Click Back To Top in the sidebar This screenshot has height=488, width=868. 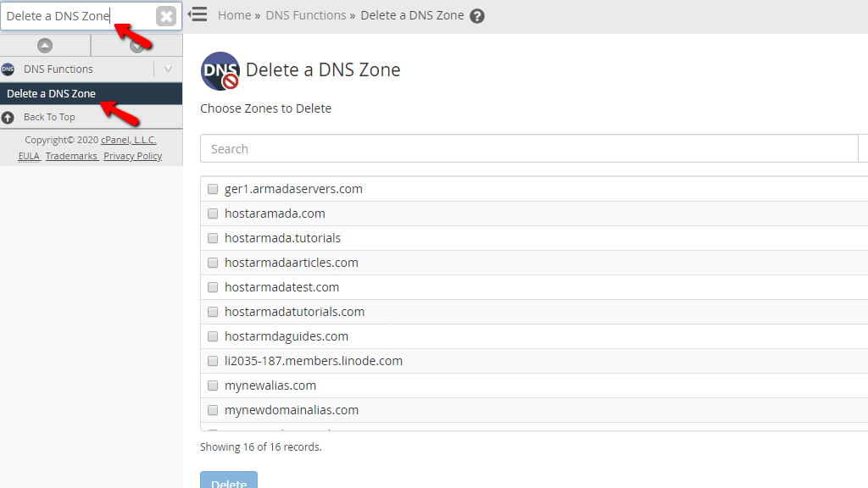pos(49,117)
